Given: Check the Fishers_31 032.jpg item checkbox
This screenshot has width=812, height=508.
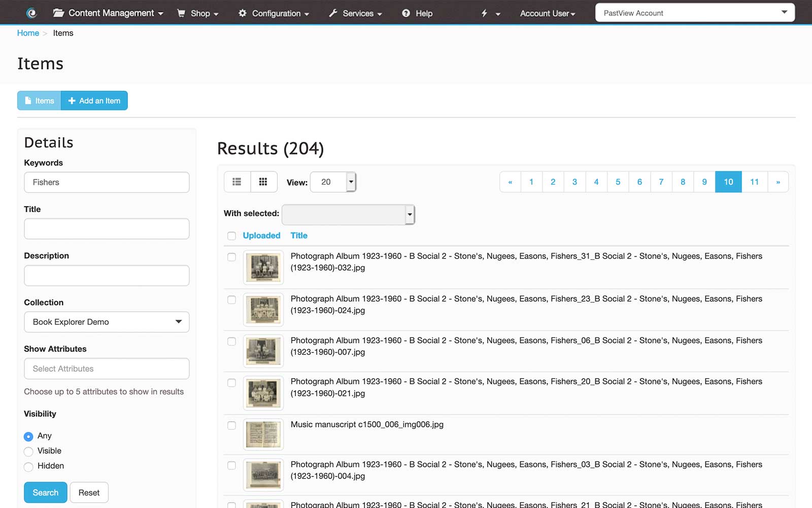Looking at the screenshot, I should click(231, 257).
